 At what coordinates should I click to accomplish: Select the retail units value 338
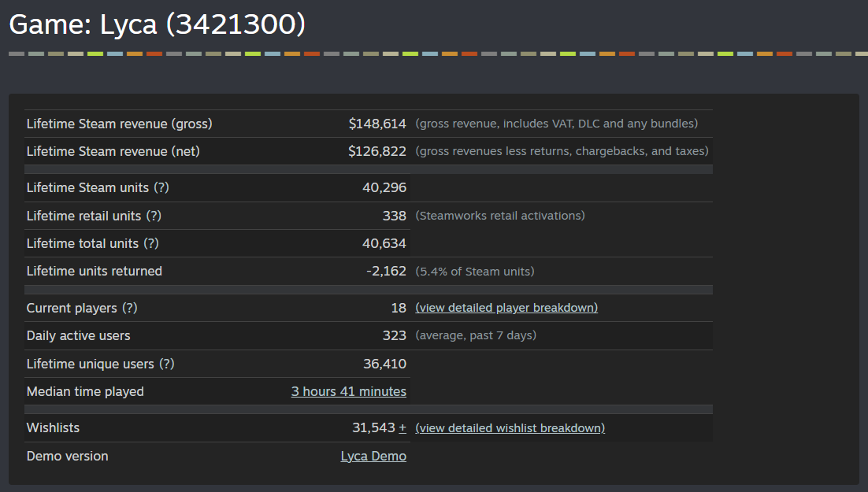pyautogui.click(x=394, y=216)
